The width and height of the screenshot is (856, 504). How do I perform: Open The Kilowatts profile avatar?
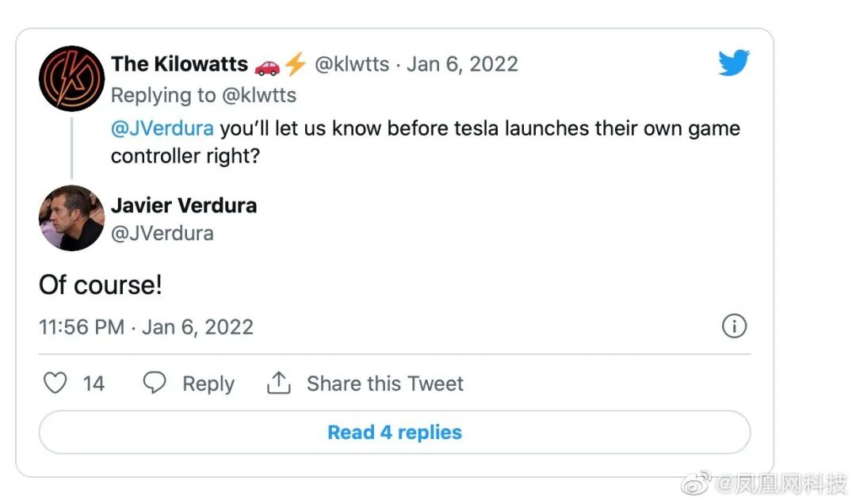coord(71,78)
